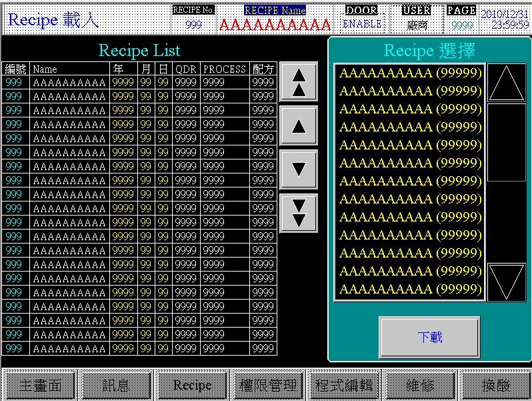Click the RECIPE No. header label
532x401 pixels.
coord(193,10)
